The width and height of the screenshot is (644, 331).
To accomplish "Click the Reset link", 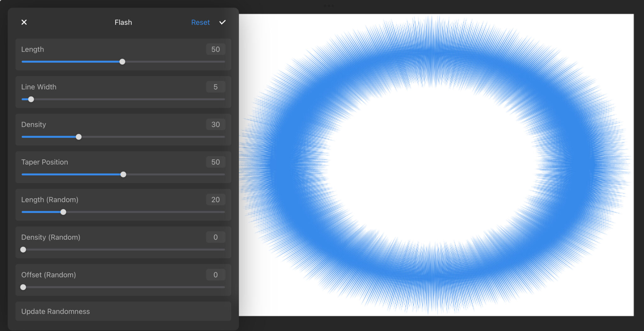I will pyautogui.click(x=200, y=22).
